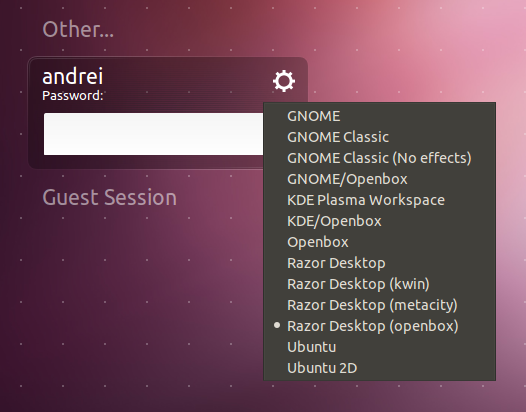Select the GNOME session

pyautogui.click(x=380, y=116)
